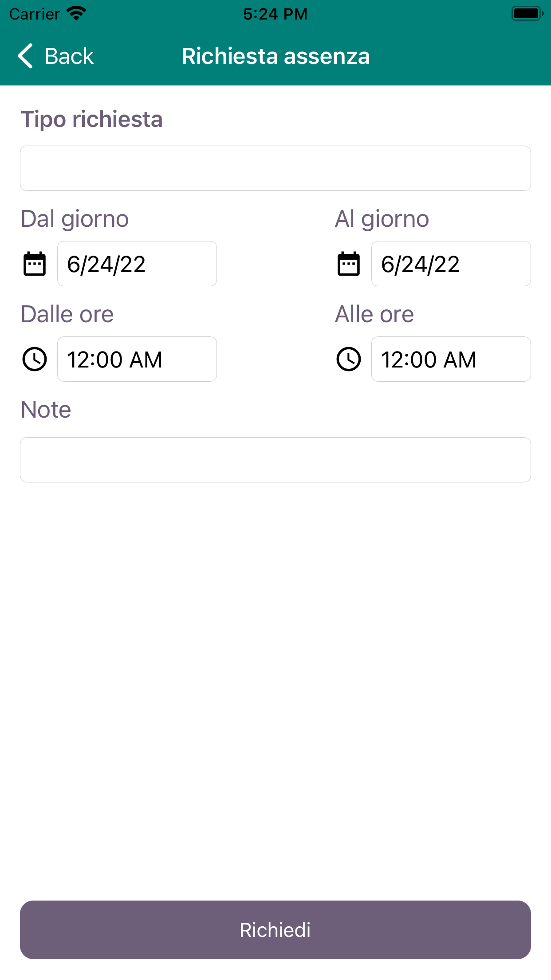Open the Alle ore time field
The image size is (551, 980).
451,359
